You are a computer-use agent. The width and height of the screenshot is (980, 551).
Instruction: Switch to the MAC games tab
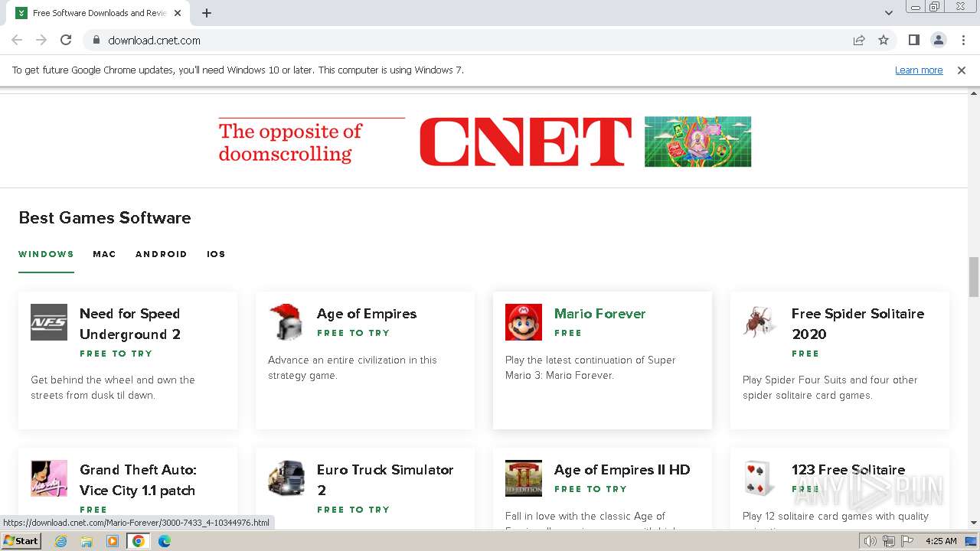tap(104, 254)
